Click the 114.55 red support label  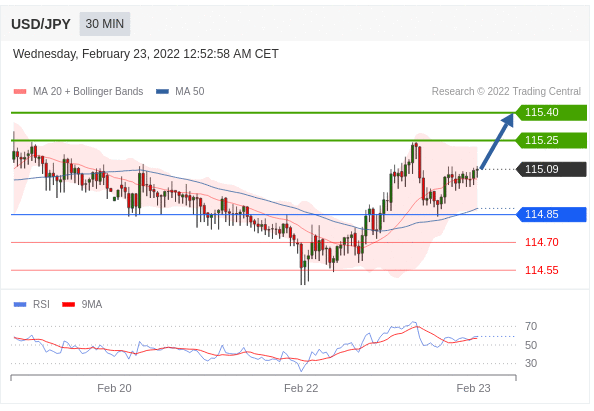(542, 270)
